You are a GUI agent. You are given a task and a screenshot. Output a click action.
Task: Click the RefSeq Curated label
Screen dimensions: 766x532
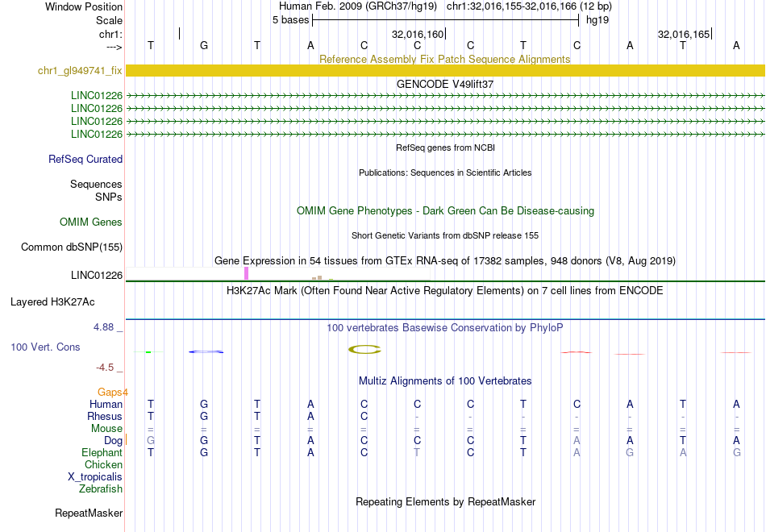click(x=85, y=160)
